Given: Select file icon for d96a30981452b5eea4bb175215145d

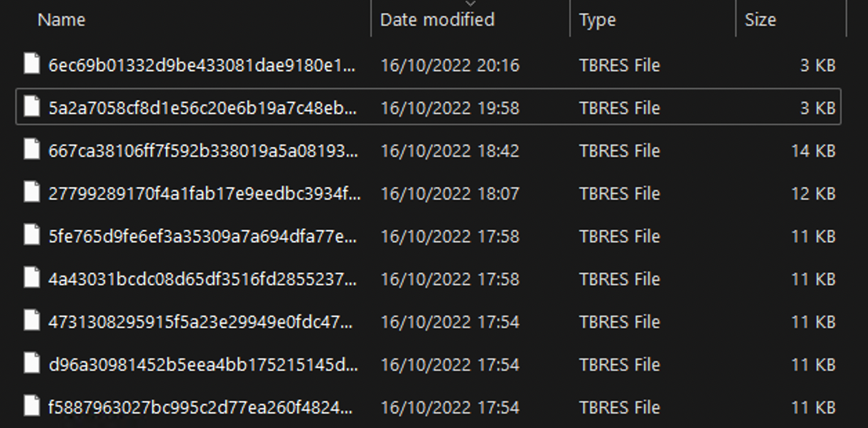Looking at the screenshot, I should click(32, 364).
